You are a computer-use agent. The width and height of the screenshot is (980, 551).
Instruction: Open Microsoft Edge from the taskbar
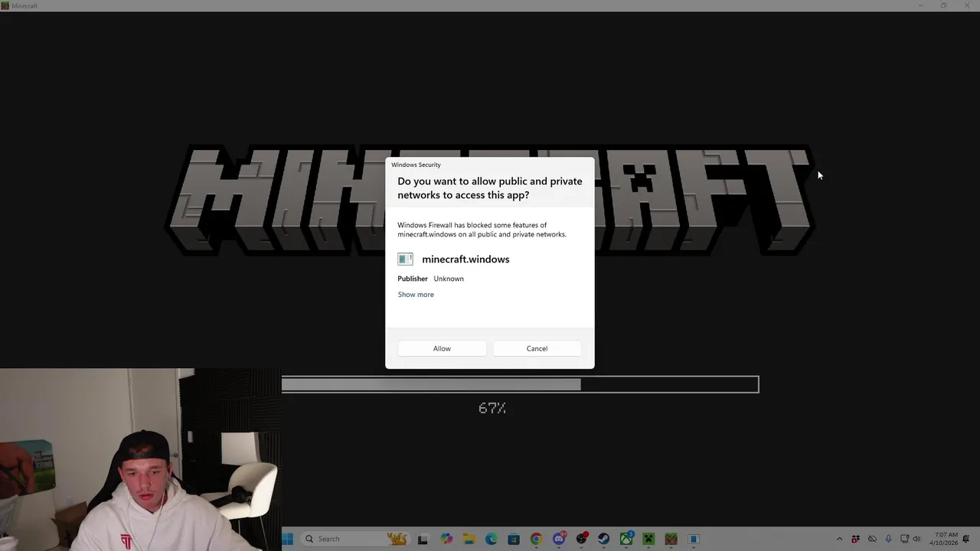[492, 539]
